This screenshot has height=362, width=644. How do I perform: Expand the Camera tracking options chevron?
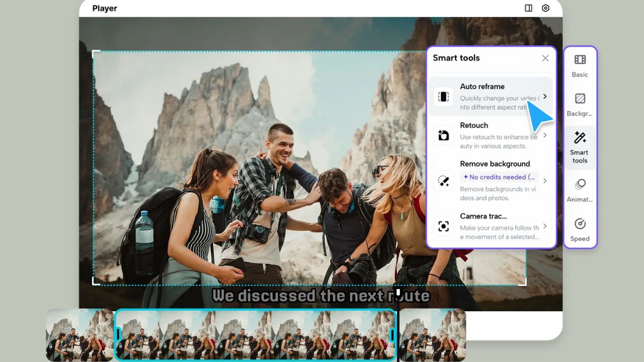(x=545, y=226)
